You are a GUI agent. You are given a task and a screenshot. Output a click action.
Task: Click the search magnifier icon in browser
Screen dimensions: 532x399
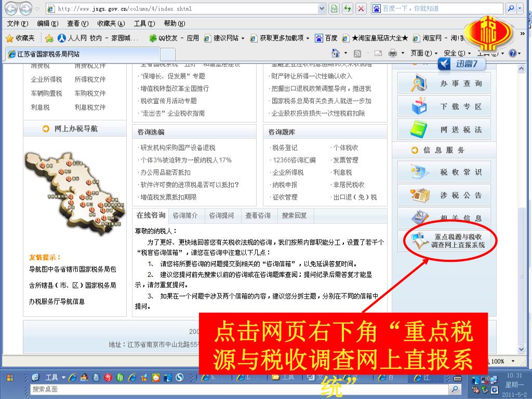[510, 9]
